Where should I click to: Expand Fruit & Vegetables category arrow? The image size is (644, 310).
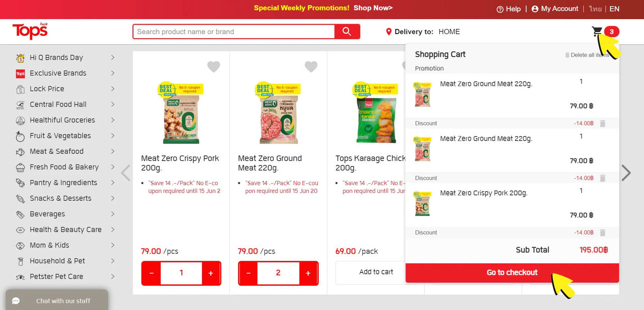tap(113, 136)
